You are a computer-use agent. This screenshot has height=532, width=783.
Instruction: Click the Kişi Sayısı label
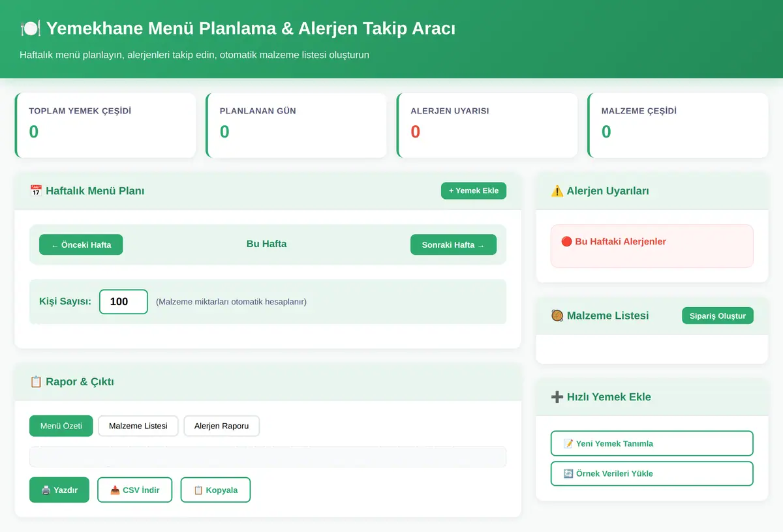(65, 301)
